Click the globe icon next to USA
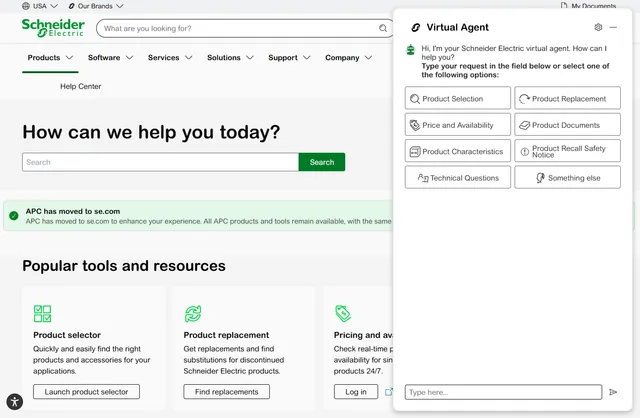The width and height of the screenshot is (640, 418). pos(26,6)
